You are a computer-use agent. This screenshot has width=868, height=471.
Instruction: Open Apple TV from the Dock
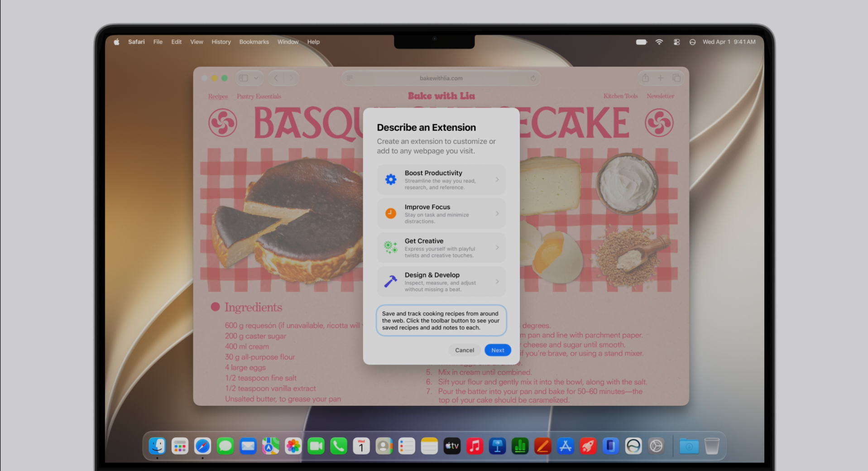coord(452,447)
